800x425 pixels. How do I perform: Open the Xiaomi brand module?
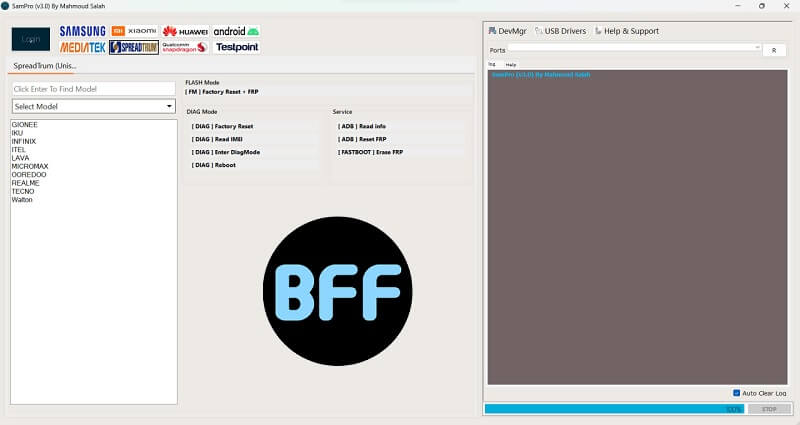pyautogui.click(x=134, y=31)
